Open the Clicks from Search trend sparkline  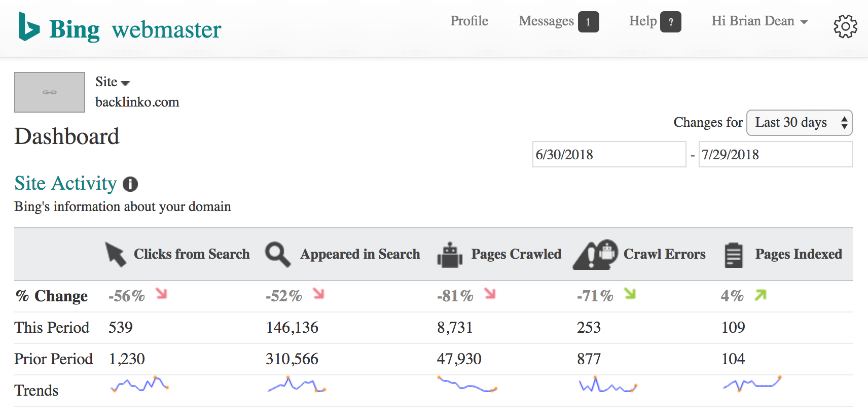139,385
